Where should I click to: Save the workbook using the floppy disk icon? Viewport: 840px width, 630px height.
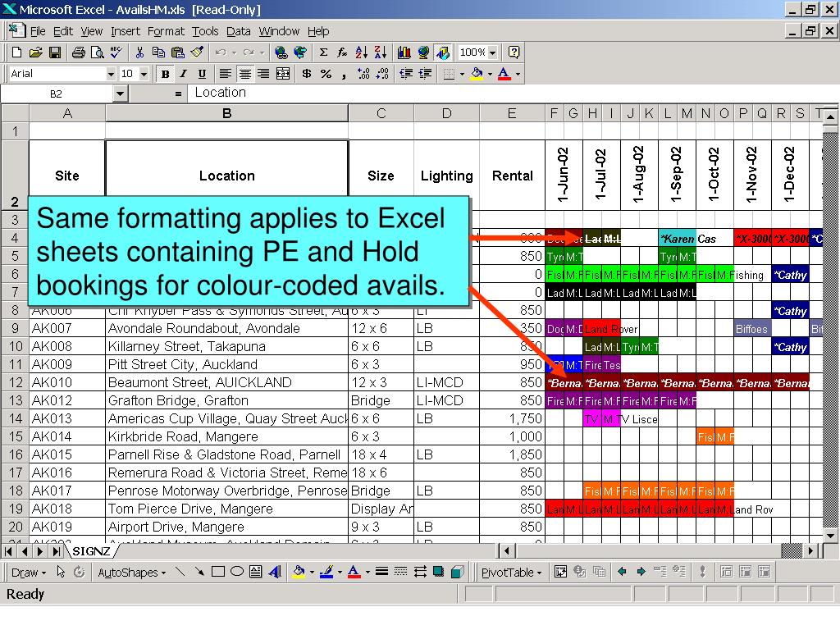55,52
